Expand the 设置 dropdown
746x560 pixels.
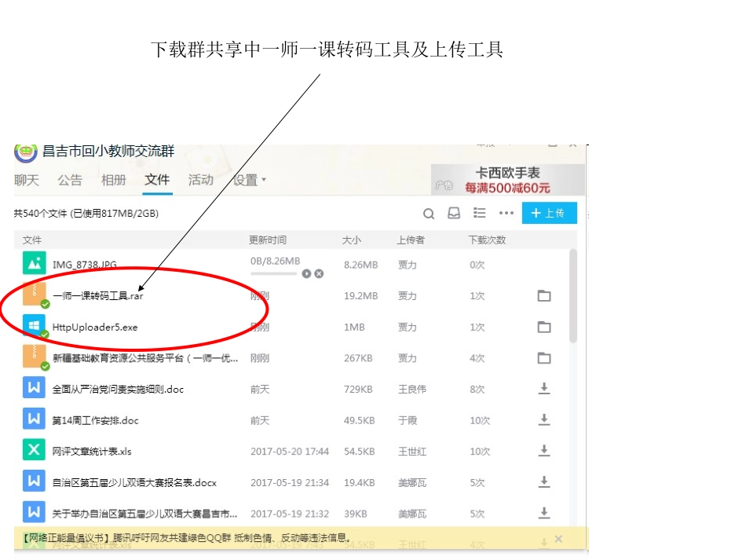pos(249,180)
